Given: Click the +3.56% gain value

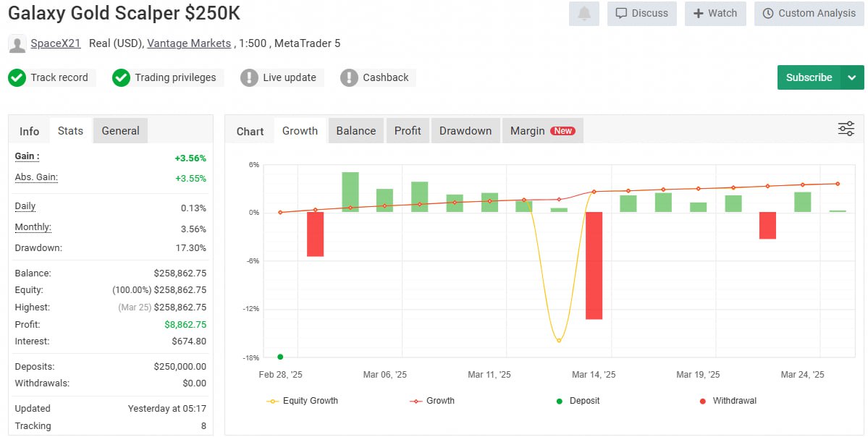Looking at the screenshot, I should coord(190,158).
